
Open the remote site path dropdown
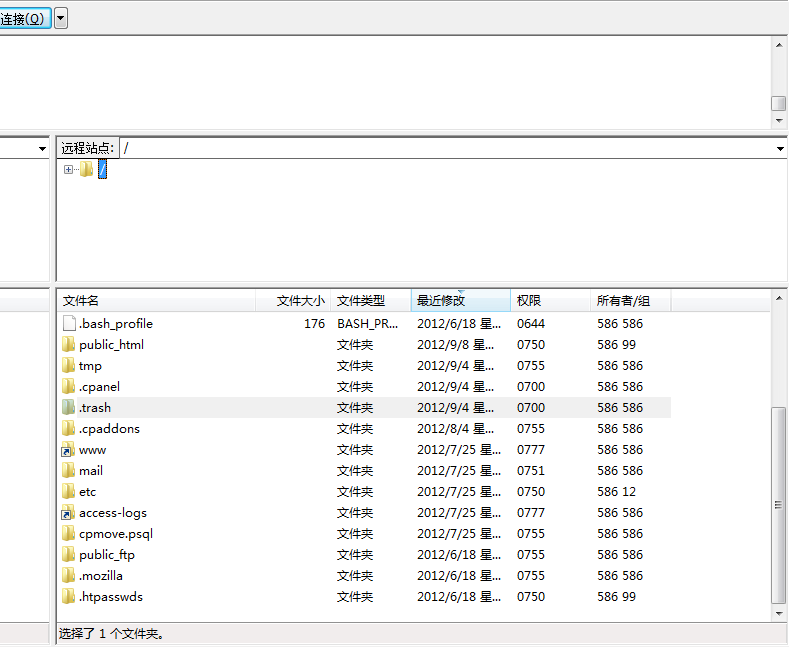tap(779, 148)
